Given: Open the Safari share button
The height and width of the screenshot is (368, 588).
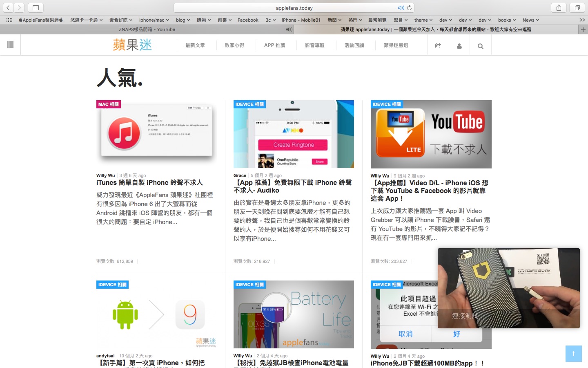Looking at the screenshot, I should tap(559, 7).
